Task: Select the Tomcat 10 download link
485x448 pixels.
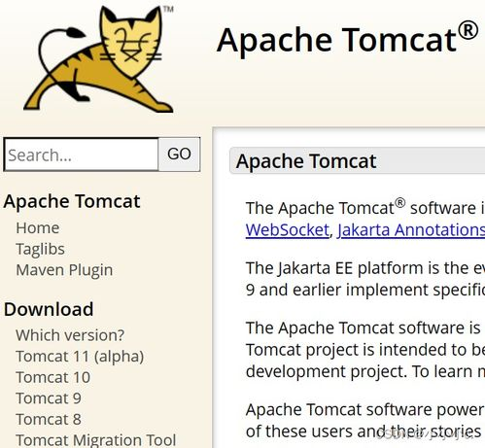Action: [52, 377]
